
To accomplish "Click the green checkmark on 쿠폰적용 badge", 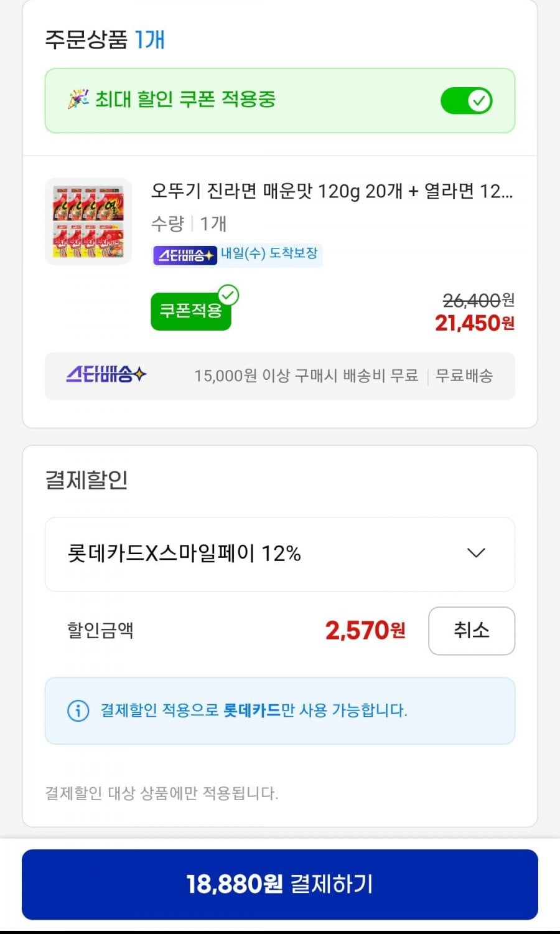I will click(x=228, y=295).
